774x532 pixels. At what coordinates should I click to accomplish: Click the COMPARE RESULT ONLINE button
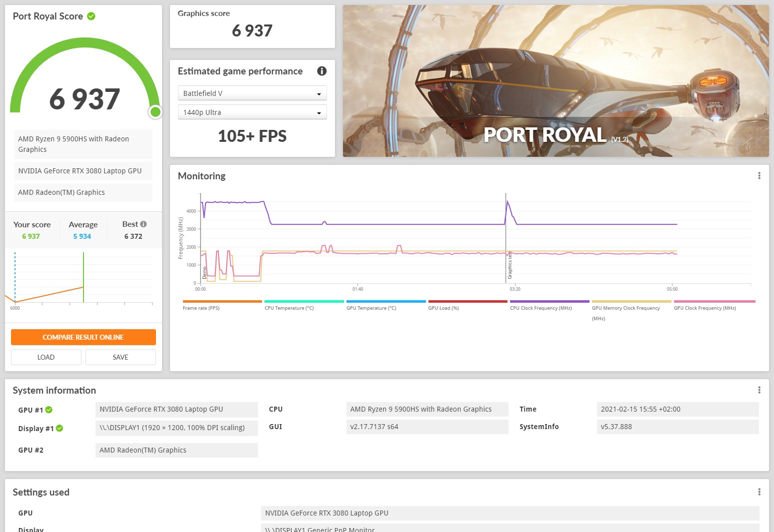(83, 337)
